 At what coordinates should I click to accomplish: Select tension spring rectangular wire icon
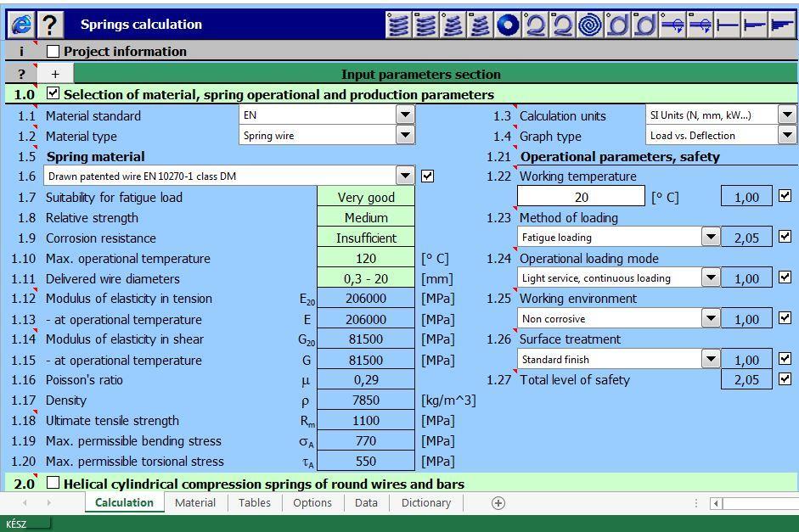click(563, 24)
